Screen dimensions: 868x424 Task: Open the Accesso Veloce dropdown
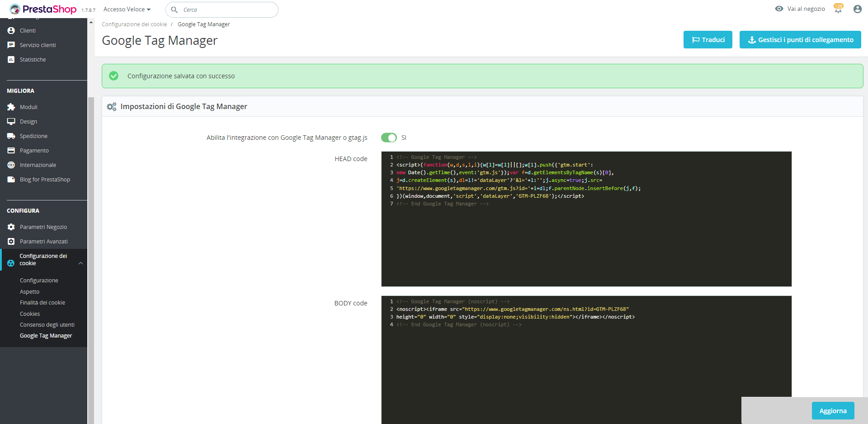pos(127,10)
